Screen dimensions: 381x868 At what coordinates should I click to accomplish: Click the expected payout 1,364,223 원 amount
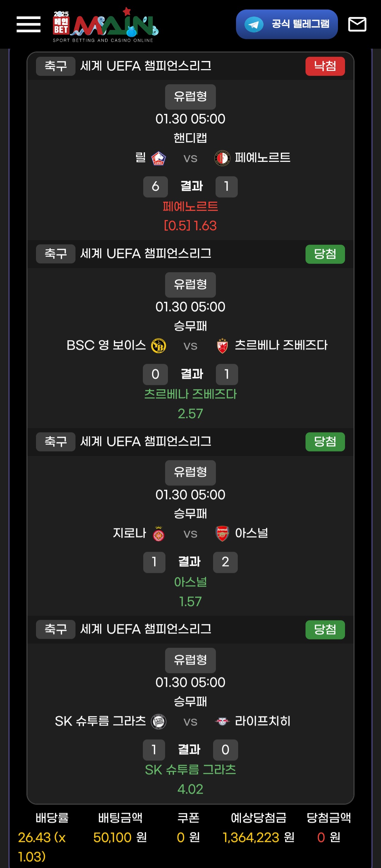259,837
